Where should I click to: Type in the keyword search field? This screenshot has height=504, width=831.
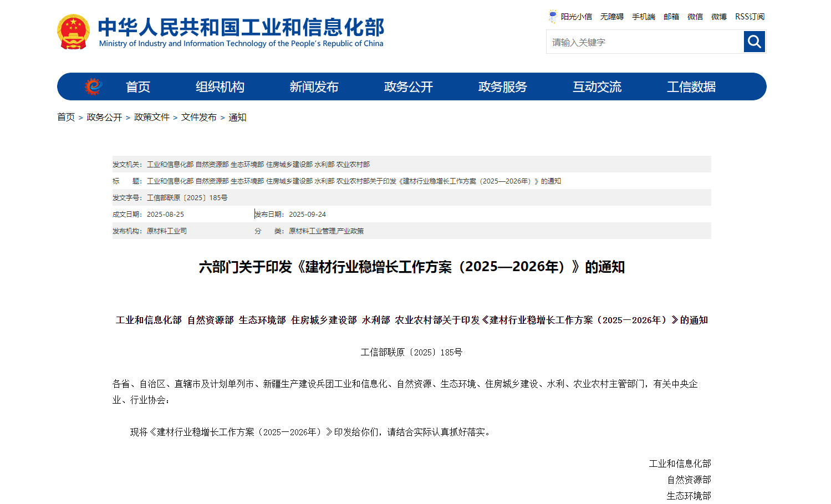tap(644, 42)
